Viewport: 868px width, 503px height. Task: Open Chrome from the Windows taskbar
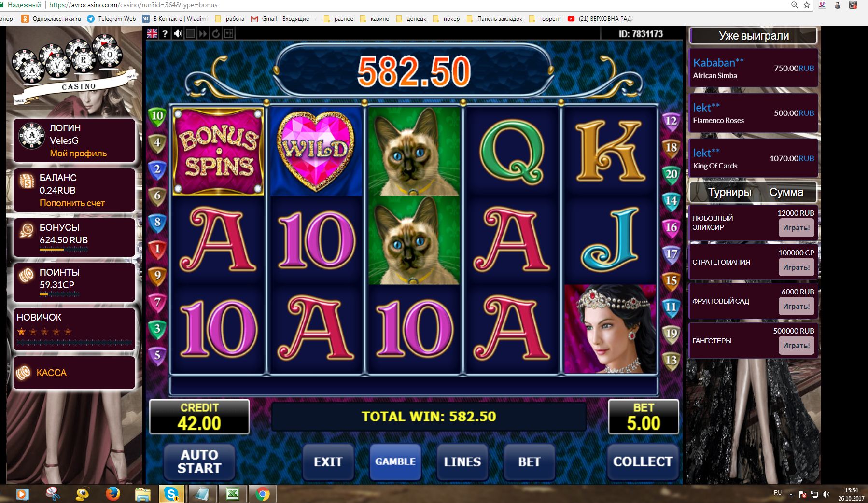262,494
